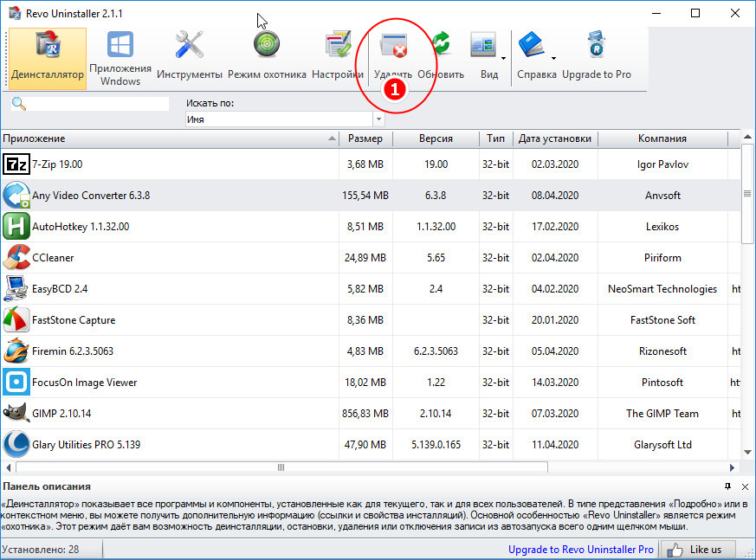The image size is (756, 560).
Task: Click the horizontal scrollbar left arrow
Action: [8, 467]
